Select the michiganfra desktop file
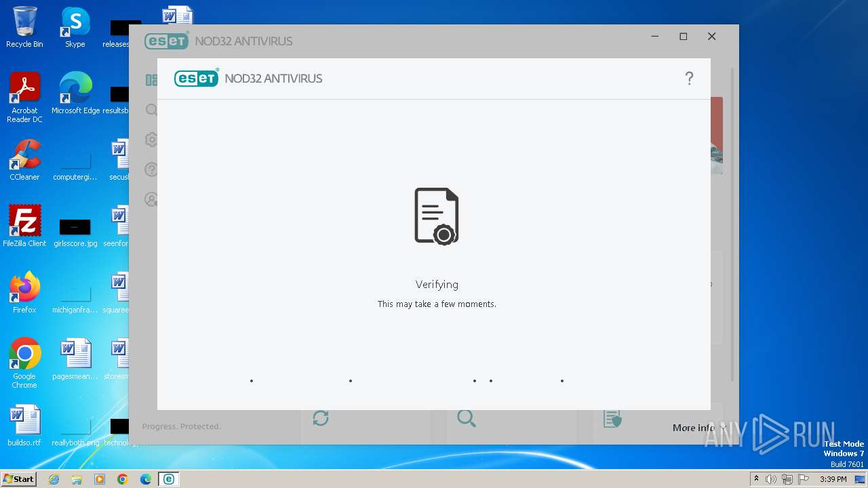 point(75,298)
